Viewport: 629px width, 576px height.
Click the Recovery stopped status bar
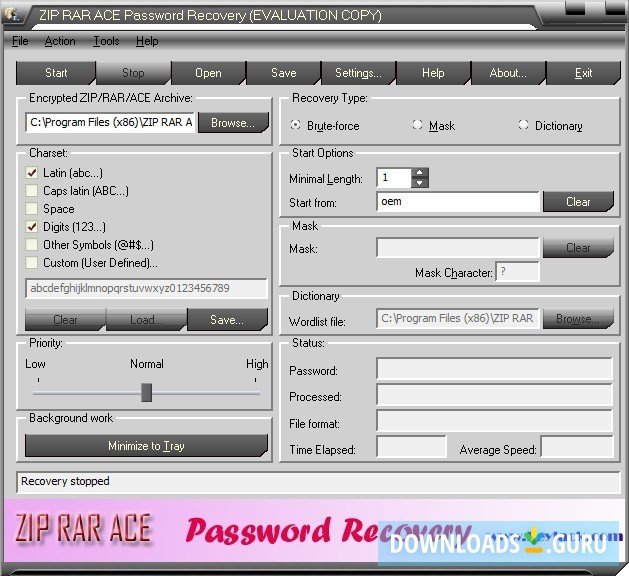(319, 483)
